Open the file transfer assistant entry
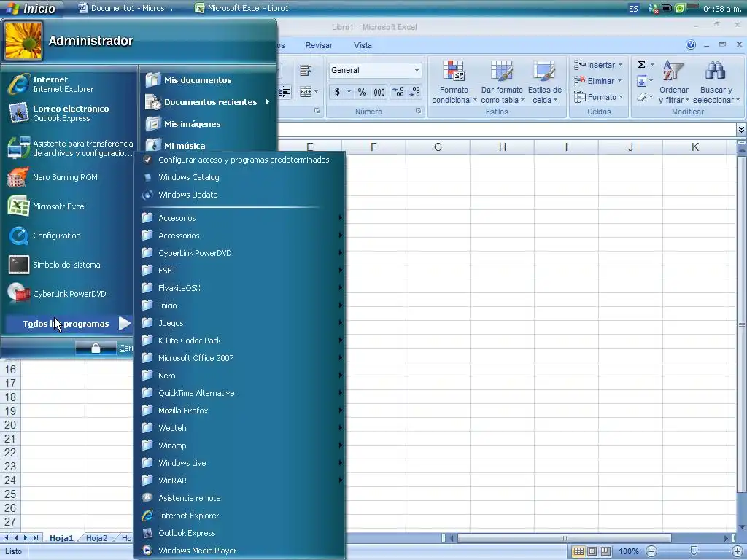 69,148
